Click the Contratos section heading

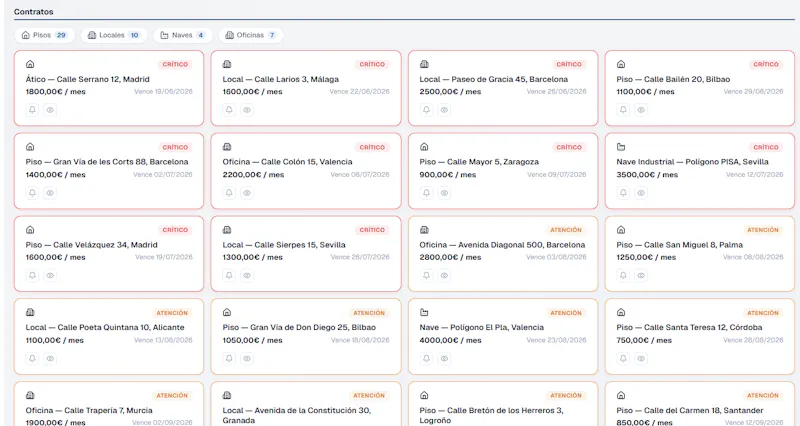click(34, 11)
